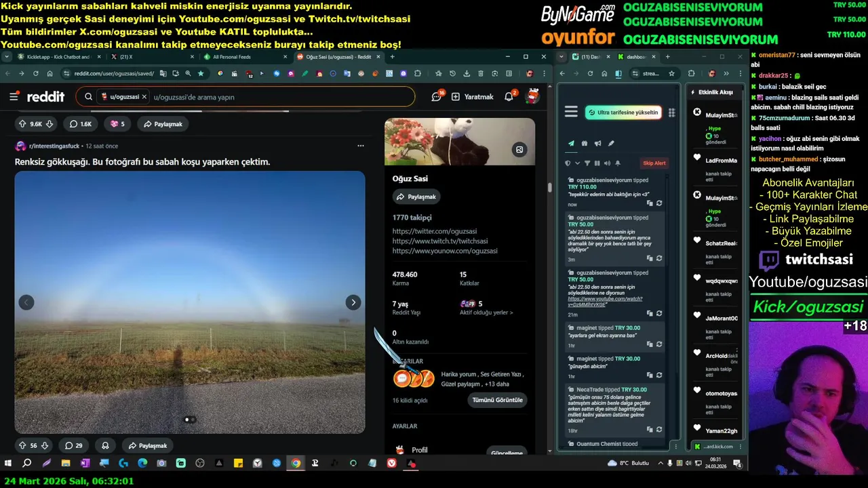Toggle mute alert sound speaker icon
Viewport: 868px width, 488px height.
[x=607, y=163]
